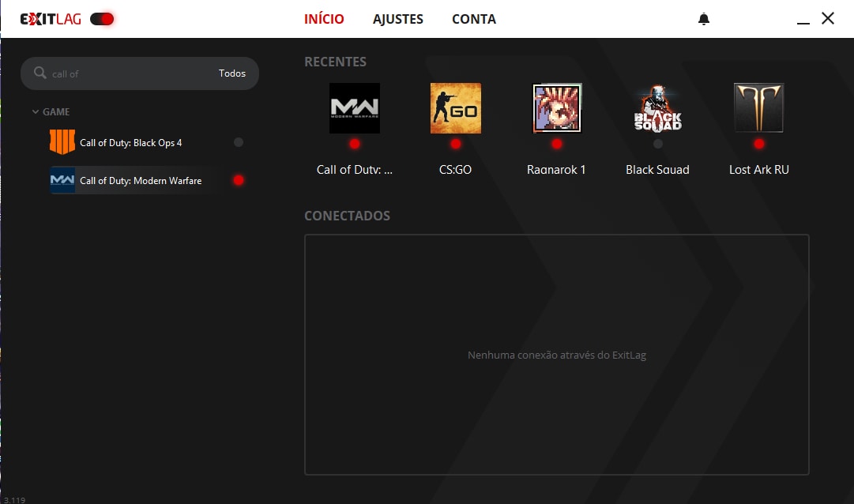Toggle status dot for Call of Duty: Black Ops 4

pos(239,143)
